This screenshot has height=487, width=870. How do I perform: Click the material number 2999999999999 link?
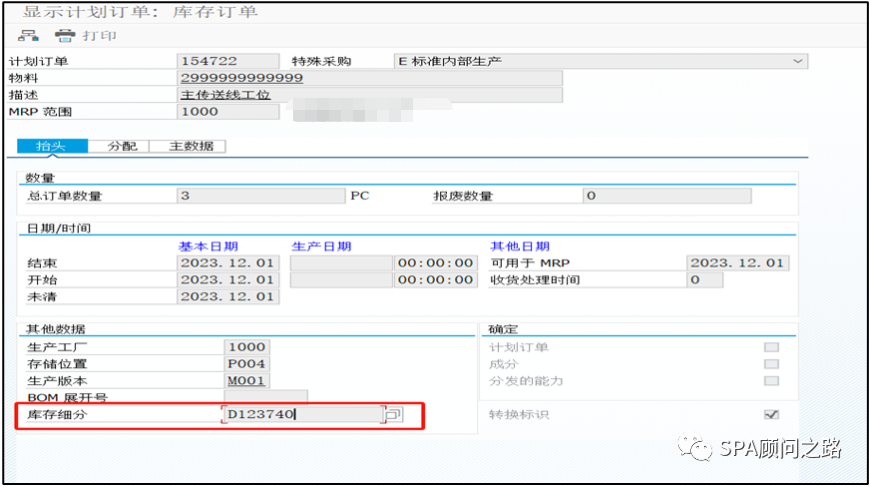[242, 78]
